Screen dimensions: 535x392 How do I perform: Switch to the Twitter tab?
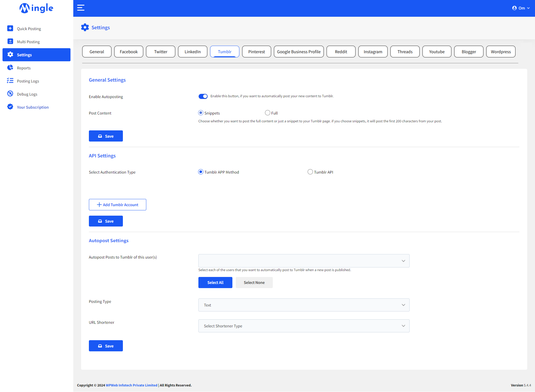161,52
